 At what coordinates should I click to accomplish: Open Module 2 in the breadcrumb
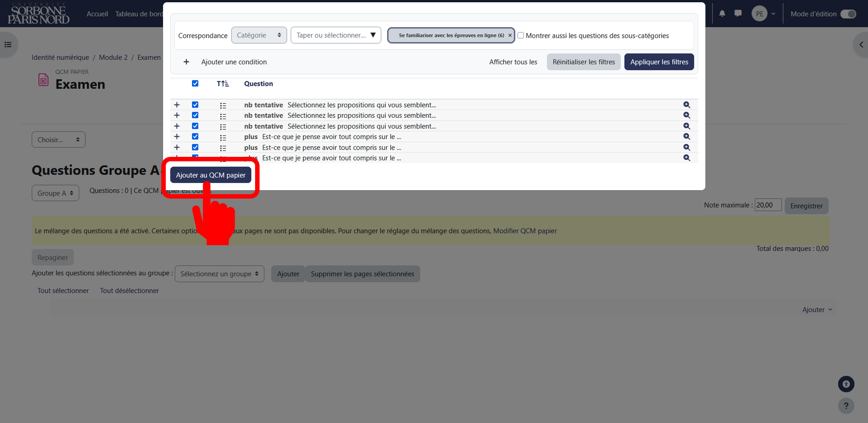[113, 57]
